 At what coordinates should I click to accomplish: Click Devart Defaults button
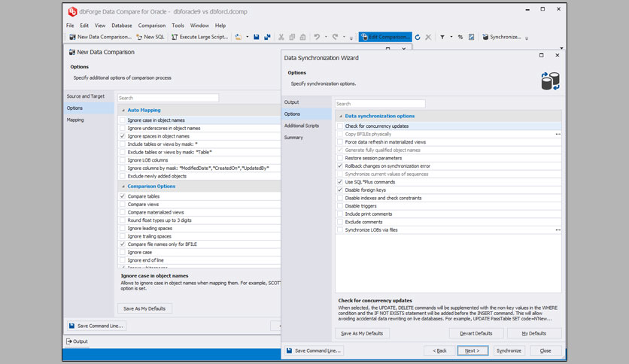476,333
